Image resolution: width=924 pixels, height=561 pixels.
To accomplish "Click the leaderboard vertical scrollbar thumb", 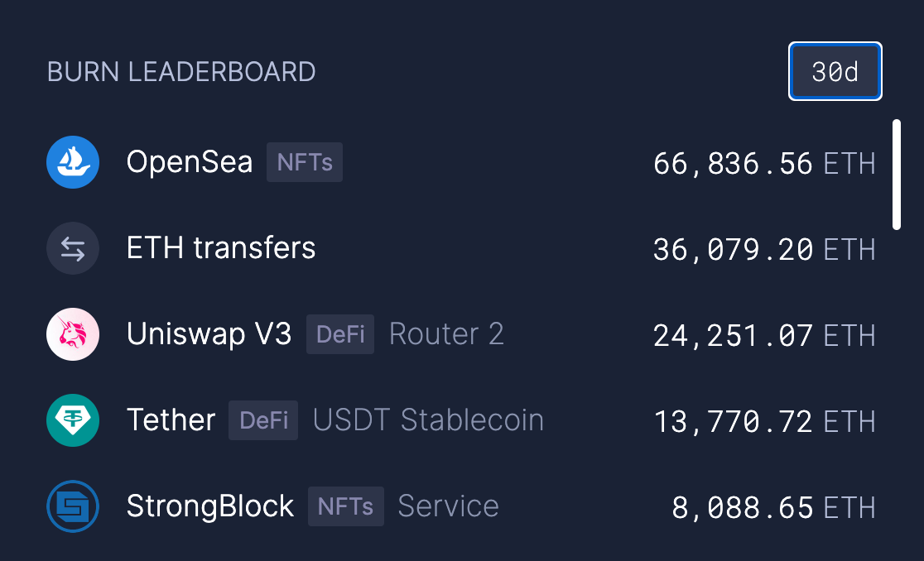I will tap(897, 174).
